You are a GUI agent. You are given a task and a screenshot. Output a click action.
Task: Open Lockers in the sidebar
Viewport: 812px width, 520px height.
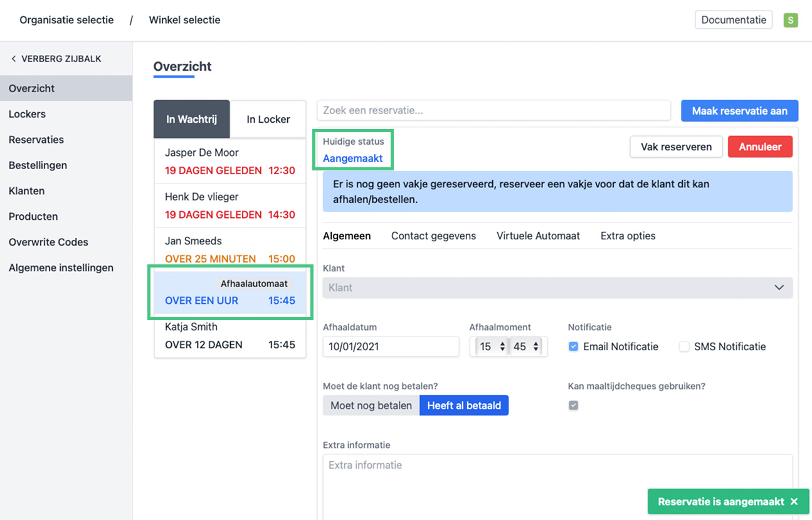27,114
